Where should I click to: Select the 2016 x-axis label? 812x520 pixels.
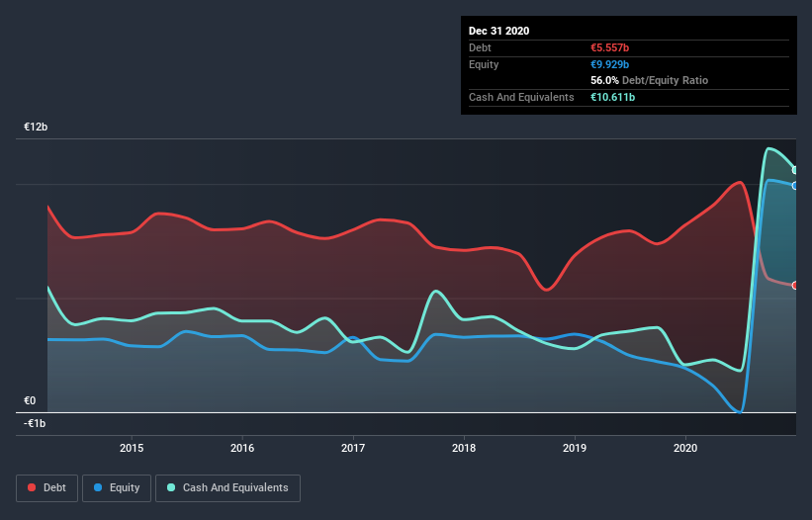(242, 448)
